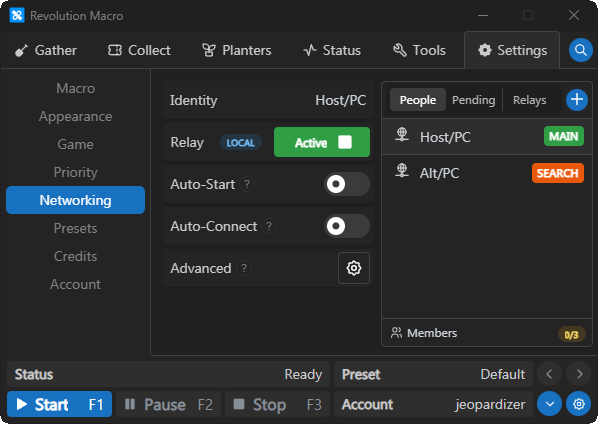The width and height of the screenshot is (598, 424).
Task: Click the Alt/PC network node icon
Action: tap(402, 171)
